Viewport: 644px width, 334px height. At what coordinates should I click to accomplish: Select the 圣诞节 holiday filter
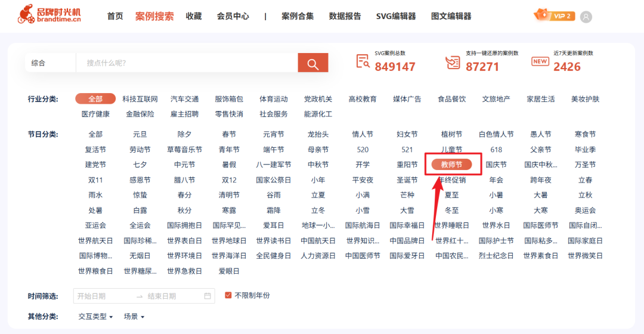tap(407, 180)
